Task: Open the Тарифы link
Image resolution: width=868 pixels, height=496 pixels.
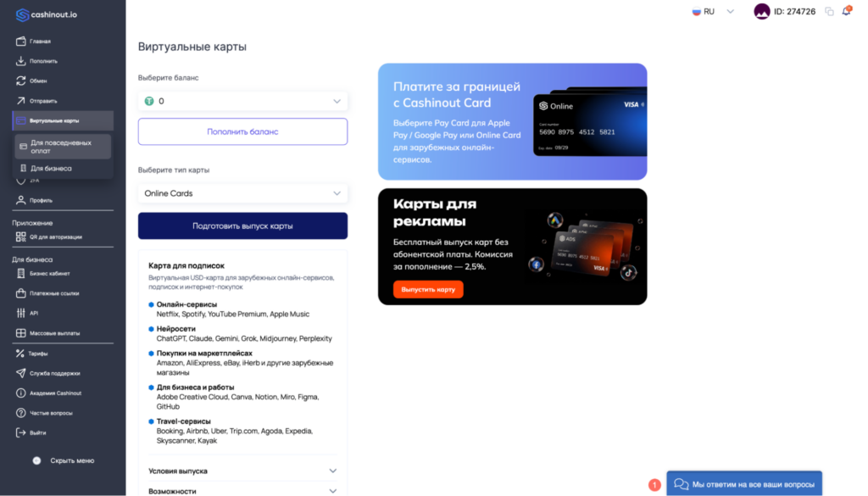Action: 38,354
